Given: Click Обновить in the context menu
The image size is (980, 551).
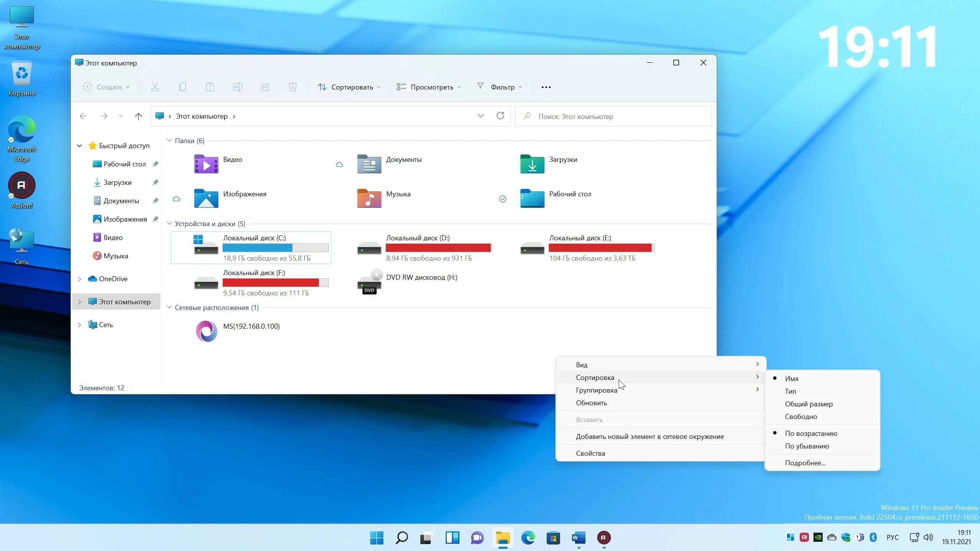Looking at the screenshot, I should point(591,403).
